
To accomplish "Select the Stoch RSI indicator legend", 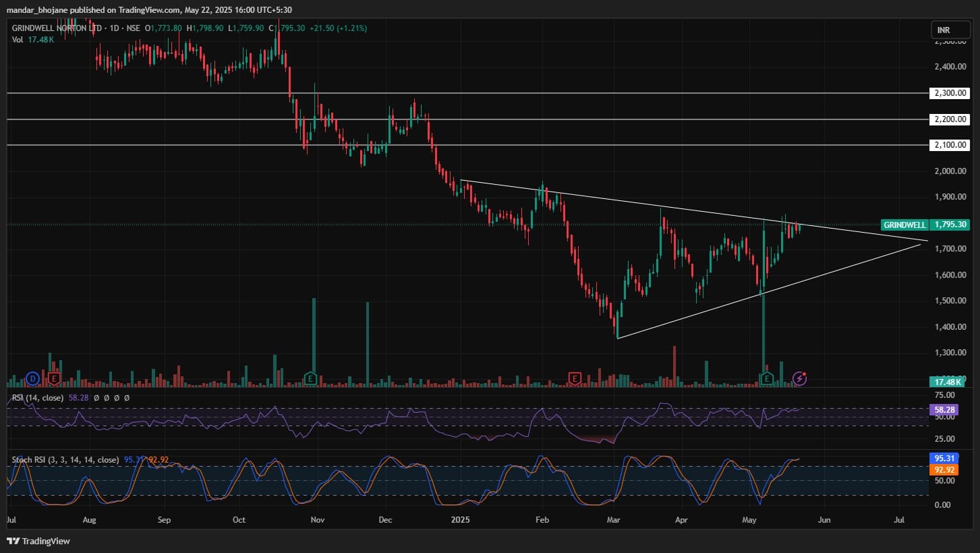I will [65, 460].
